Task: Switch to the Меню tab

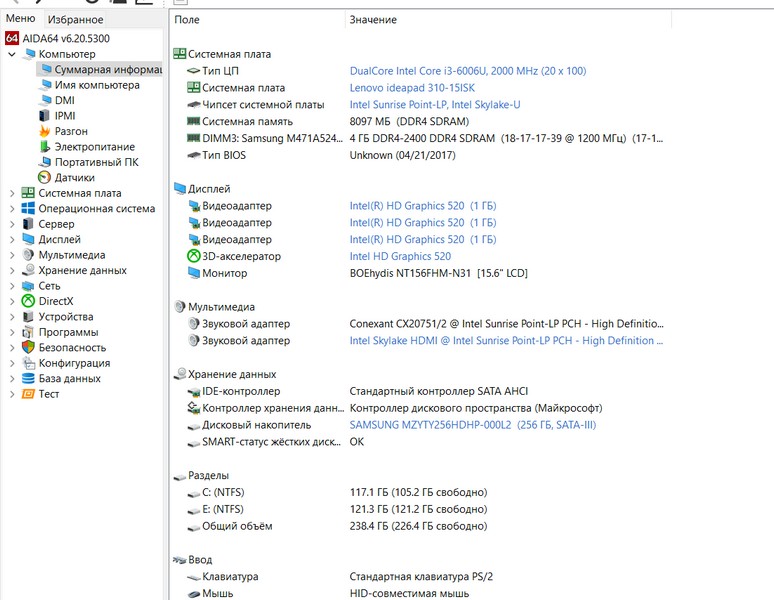Action: 20,19
